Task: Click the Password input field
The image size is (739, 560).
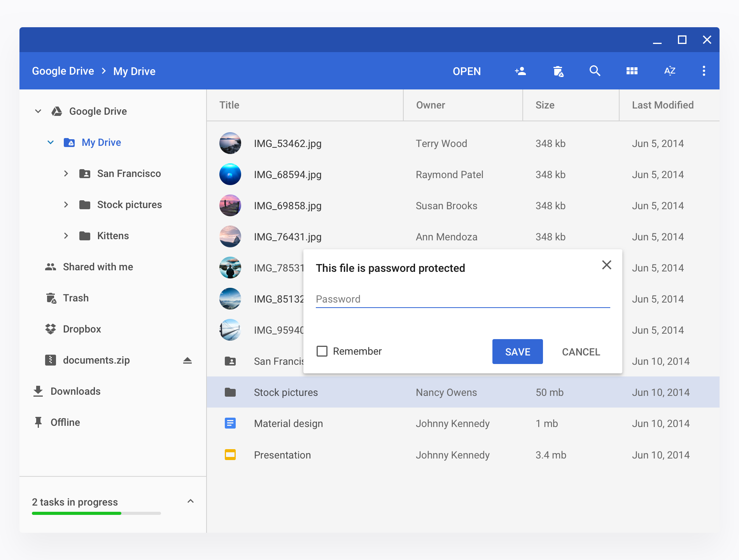Action: click(x=463, y=299)
